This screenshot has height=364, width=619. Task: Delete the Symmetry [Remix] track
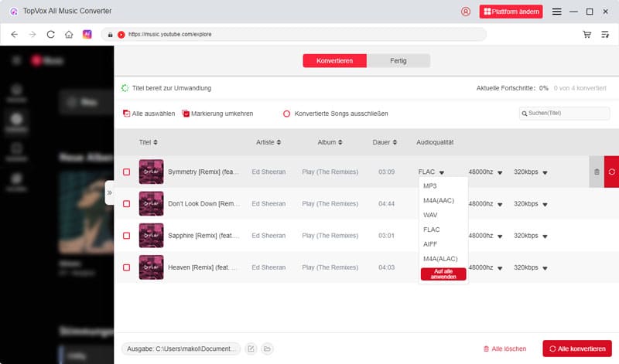(x=596, y=172)
